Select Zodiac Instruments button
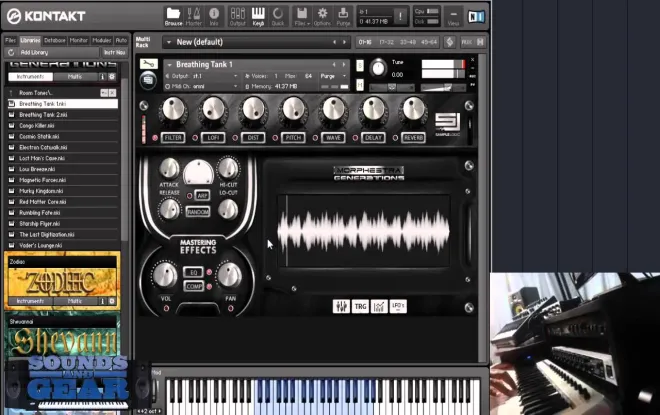660x415 pixels. tap(30, 301)
